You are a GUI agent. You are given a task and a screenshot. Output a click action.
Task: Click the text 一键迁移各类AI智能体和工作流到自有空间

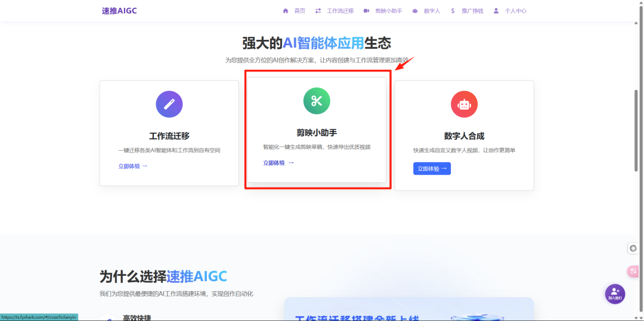pyautogui.click(x=169, y=151)
